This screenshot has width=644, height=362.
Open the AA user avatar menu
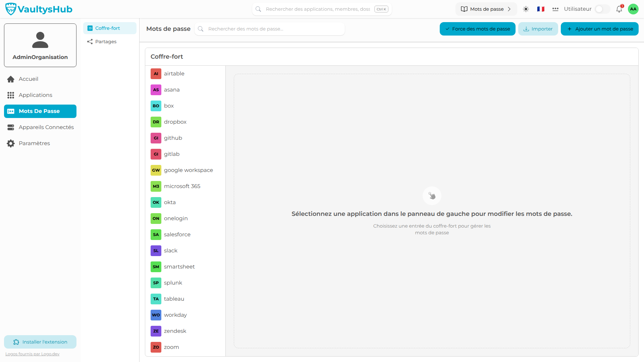point(633,9)
